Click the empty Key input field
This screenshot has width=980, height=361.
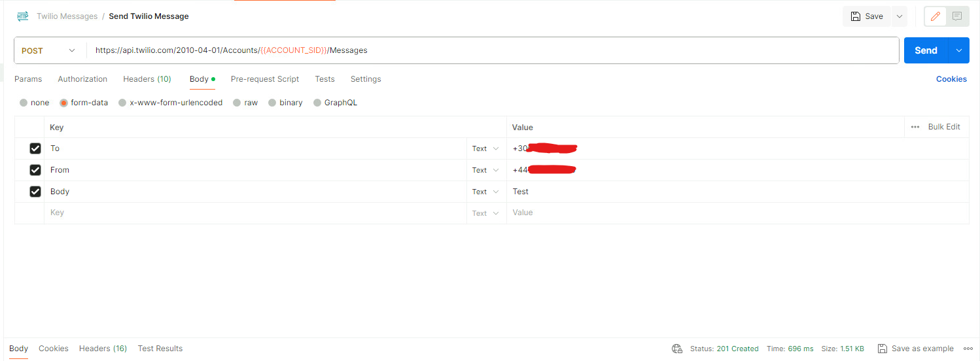[x=255, y=213]
